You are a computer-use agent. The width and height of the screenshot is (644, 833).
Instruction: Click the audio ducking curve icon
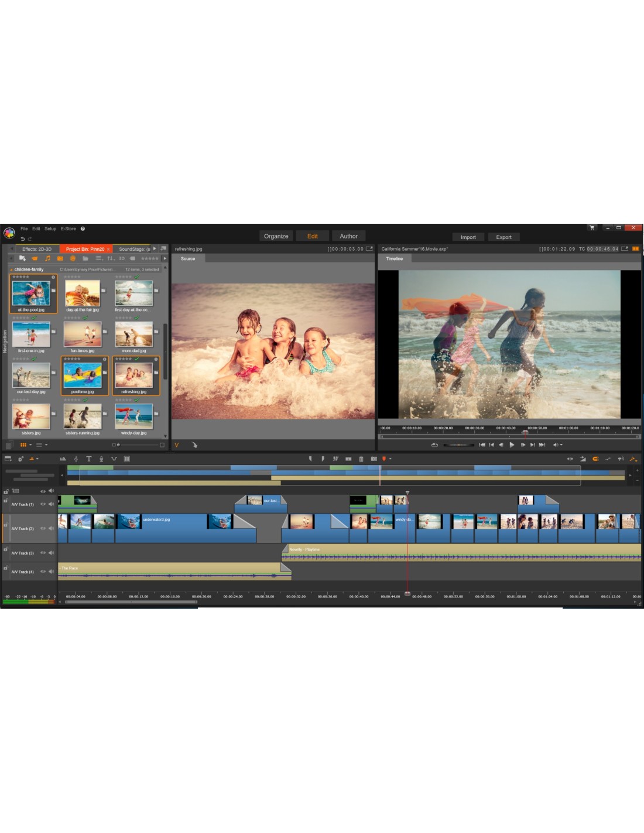click(114, 459)
